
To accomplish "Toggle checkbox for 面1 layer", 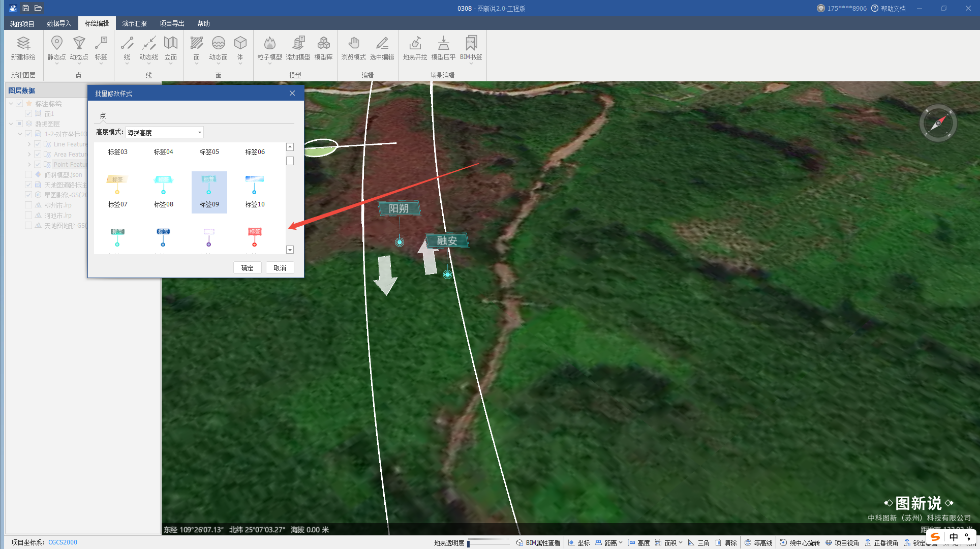I will pyautogui.click(x=29, y=114).
